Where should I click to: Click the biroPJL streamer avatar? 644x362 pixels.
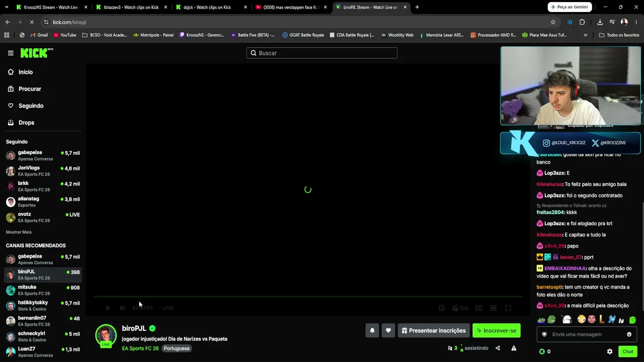[x=106, y=335]
